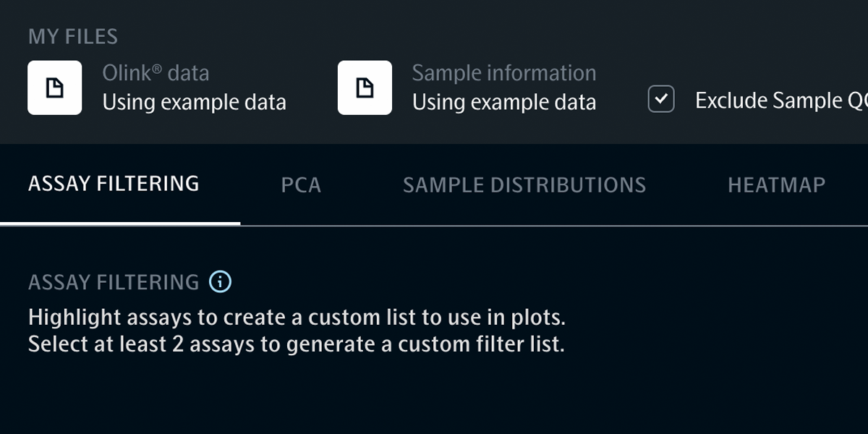Click the document glyph in Sample information tile

point(365,88)
